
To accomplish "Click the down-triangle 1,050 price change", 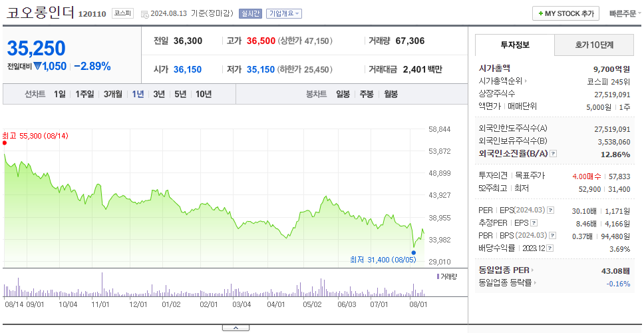I will pos(50,66).
